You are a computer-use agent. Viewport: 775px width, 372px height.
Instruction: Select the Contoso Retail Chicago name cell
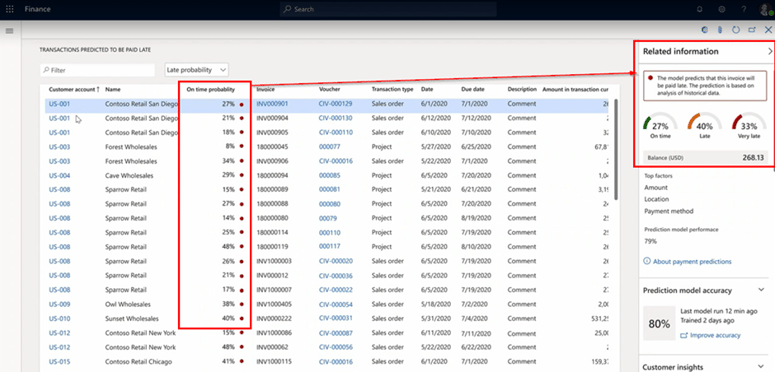[x=138, y=362]
